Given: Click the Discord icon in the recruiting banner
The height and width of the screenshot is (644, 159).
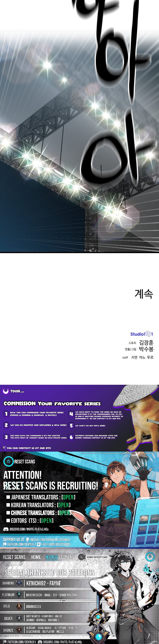Looking at the screenshot, I should (6, 529).
